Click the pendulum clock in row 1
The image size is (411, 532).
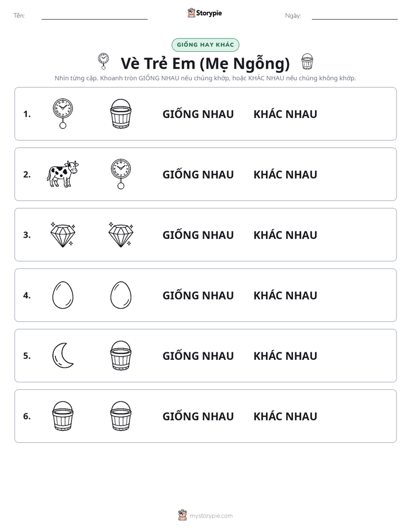point(63,113)
